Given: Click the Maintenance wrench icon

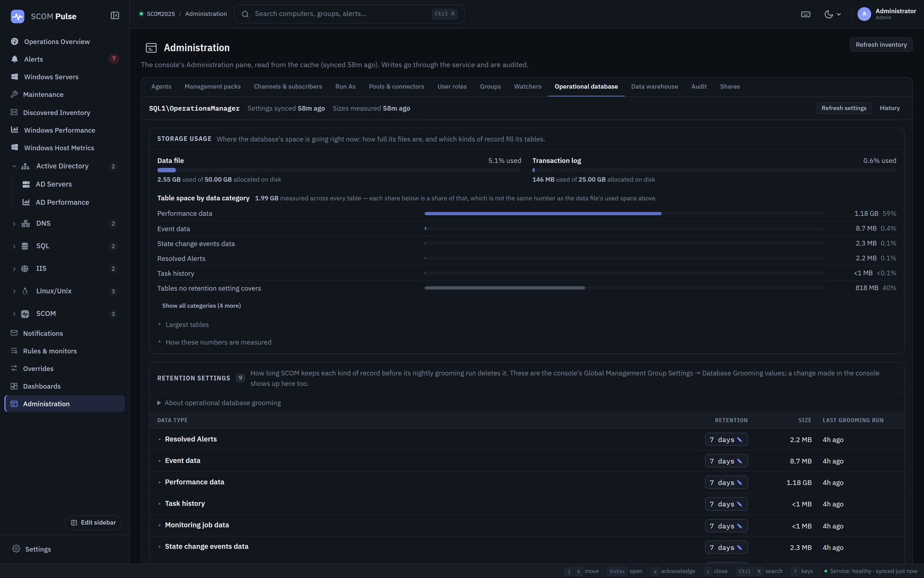Looking at the screenshot, I should (14, 94).
